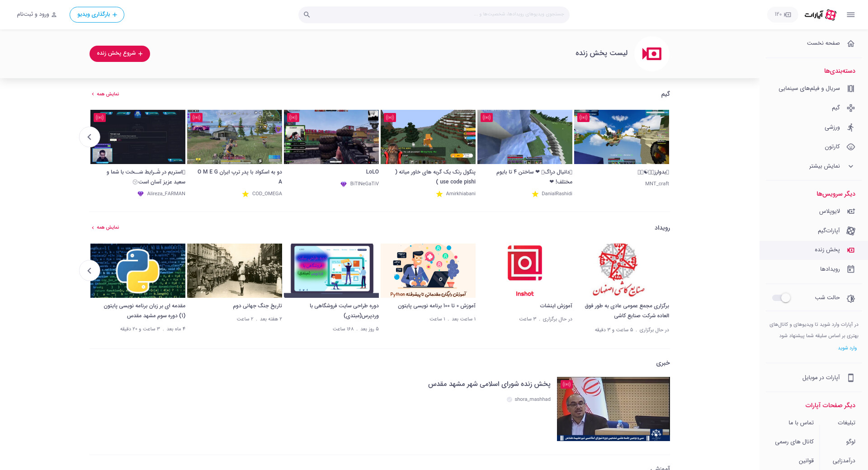Click the running figure icon beside ورزشی
This screenshot has height=470, width=868.
point(850,127)
